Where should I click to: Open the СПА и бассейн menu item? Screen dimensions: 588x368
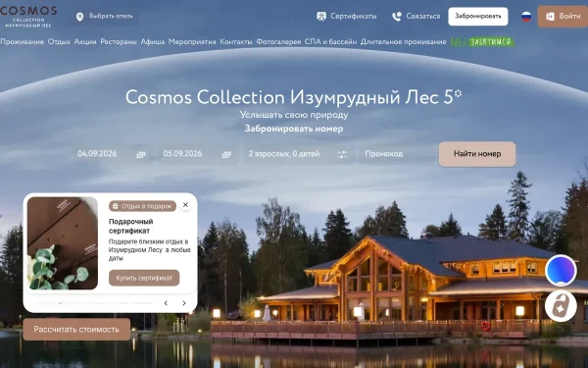(330, 41)
